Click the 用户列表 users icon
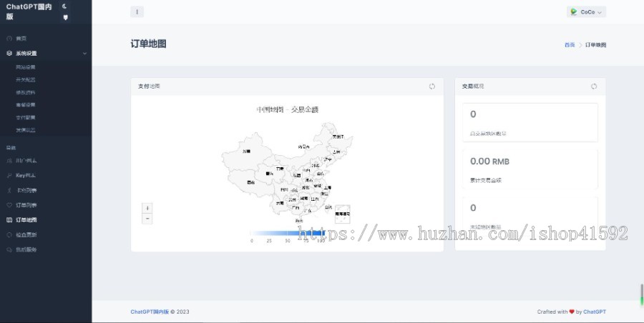Image resolution: width=644 pixels, height=323 pixels. [x=9, y=161]
